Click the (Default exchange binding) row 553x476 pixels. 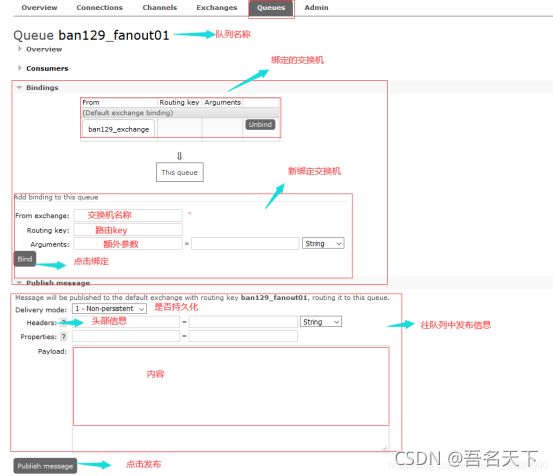click(x=180, y=113)
